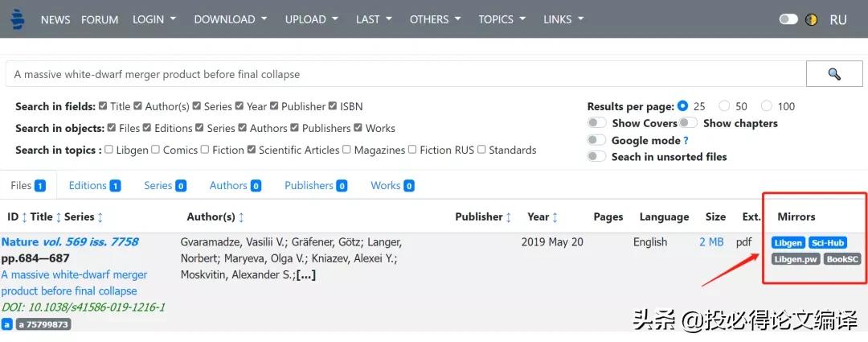Click the Google mode help question mark
This screenshot has height=342, width=868.
686,141
